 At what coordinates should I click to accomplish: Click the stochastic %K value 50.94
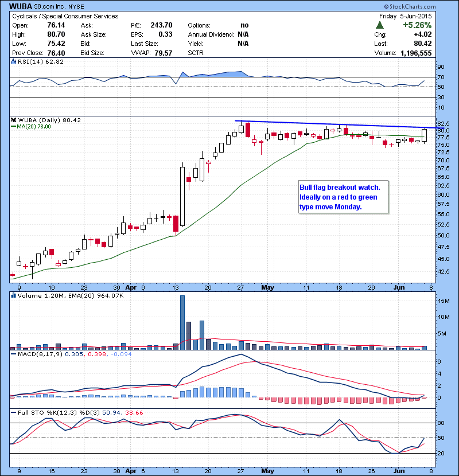click(x=111, y=412)
